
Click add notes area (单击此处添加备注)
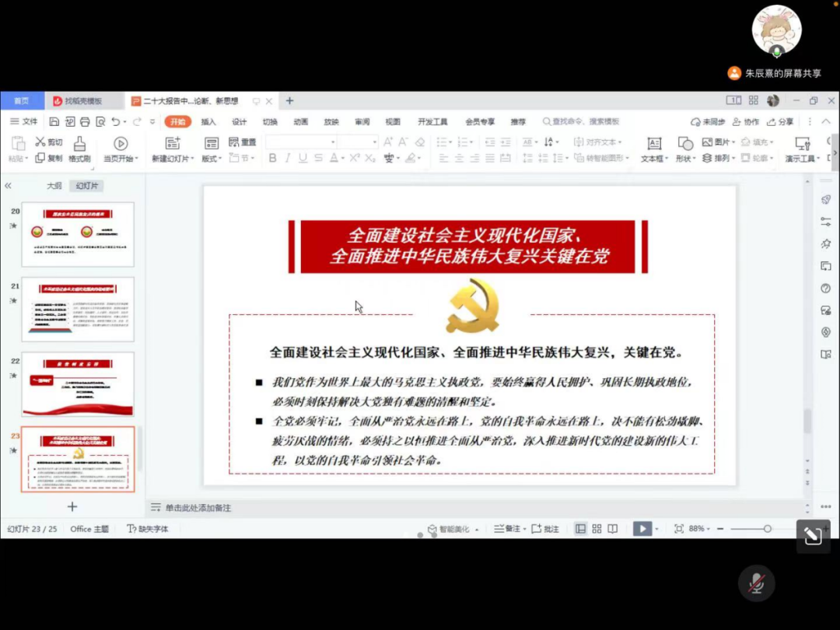[198, 508]
